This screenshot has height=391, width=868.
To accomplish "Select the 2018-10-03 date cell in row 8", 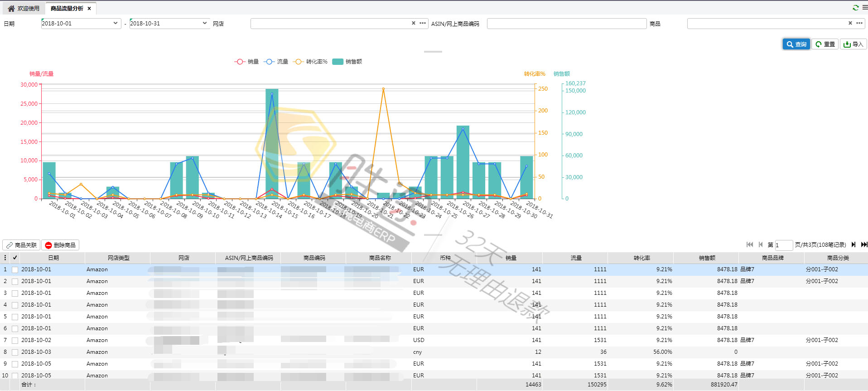I will 53,352.
